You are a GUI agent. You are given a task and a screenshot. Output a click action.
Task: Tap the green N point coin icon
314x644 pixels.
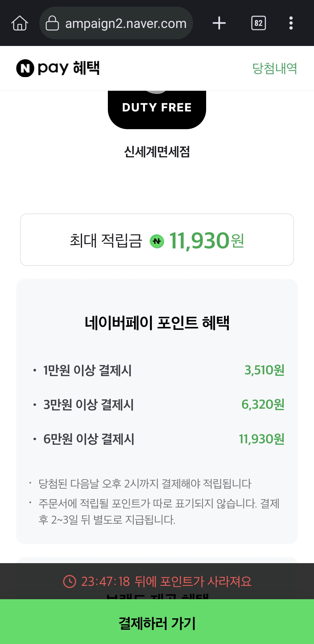click(157, 241)
